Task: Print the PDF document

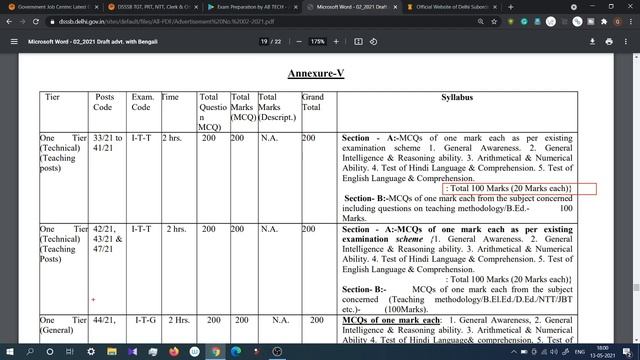Action: [609, 42]
